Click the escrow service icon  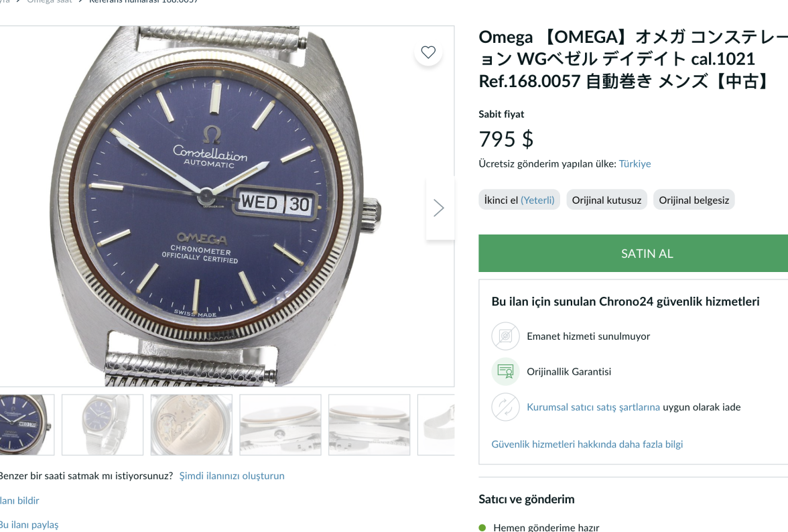pos(505,336)
